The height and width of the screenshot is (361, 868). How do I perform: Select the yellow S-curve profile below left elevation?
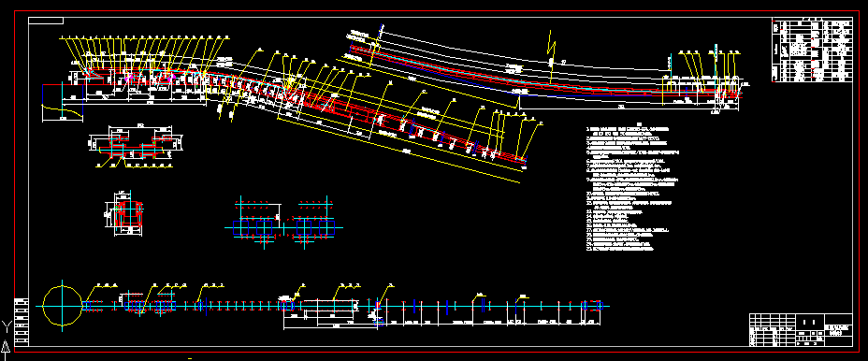63,110
